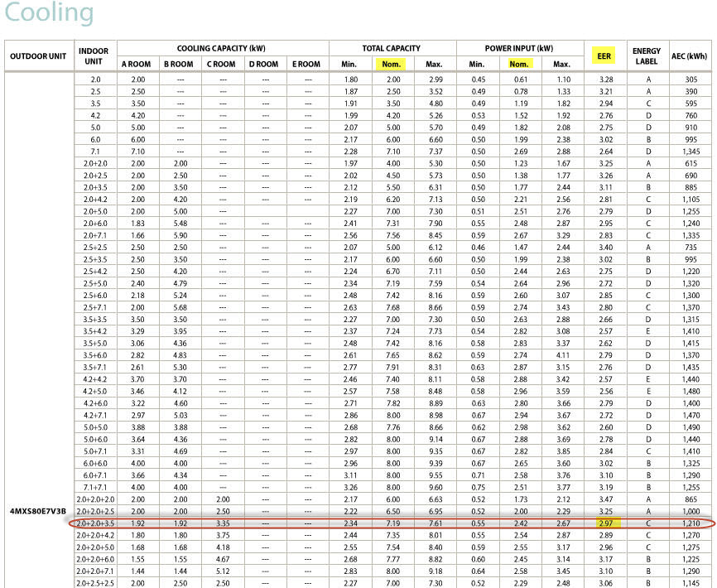Select the E ROOM sub-header
The width and height of the screenshot is (717, 588).
click(x=307, y=65)
